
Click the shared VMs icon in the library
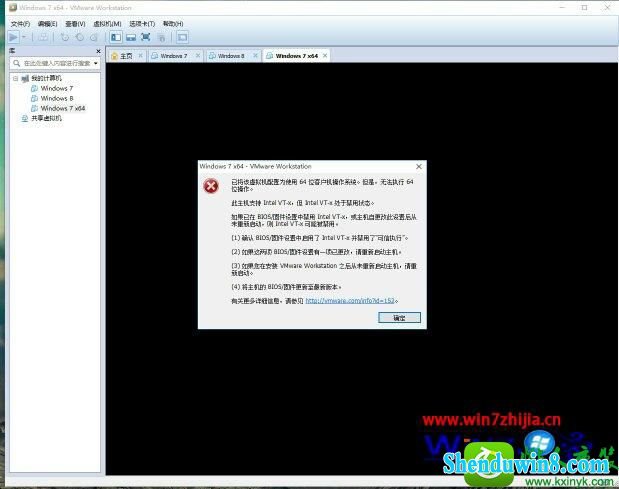(x=24, y=118)
